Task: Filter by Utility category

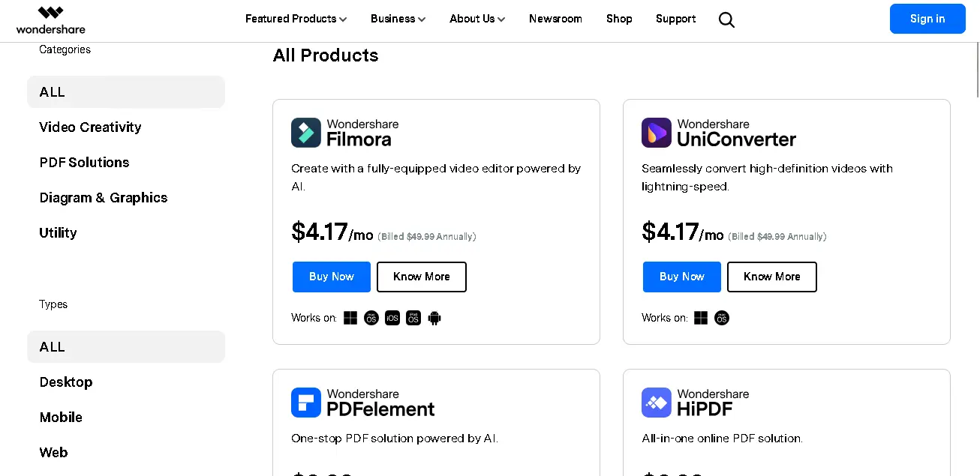Action: pyautogui.click(x=58, y=233)
